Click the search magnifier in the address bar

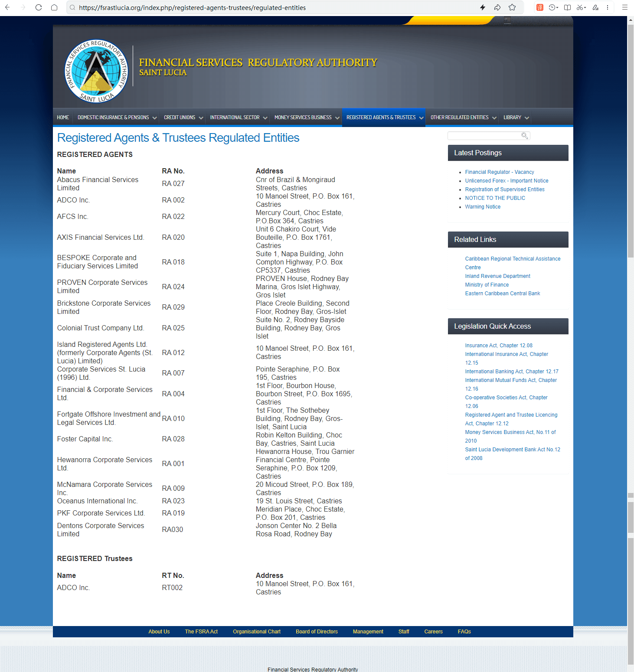[72, 7]
